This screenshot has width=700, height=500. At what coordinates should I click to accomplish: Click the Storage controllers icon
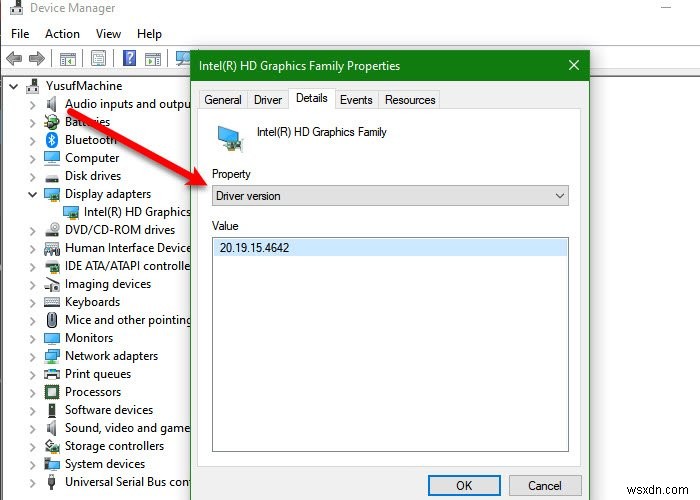pyautogui.click(x=52, y=446)
